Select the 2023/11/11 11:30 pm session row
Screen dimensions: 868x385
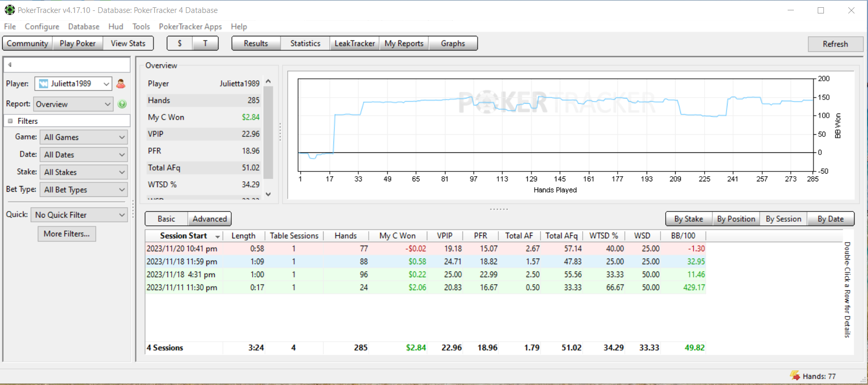coord(425,288)
